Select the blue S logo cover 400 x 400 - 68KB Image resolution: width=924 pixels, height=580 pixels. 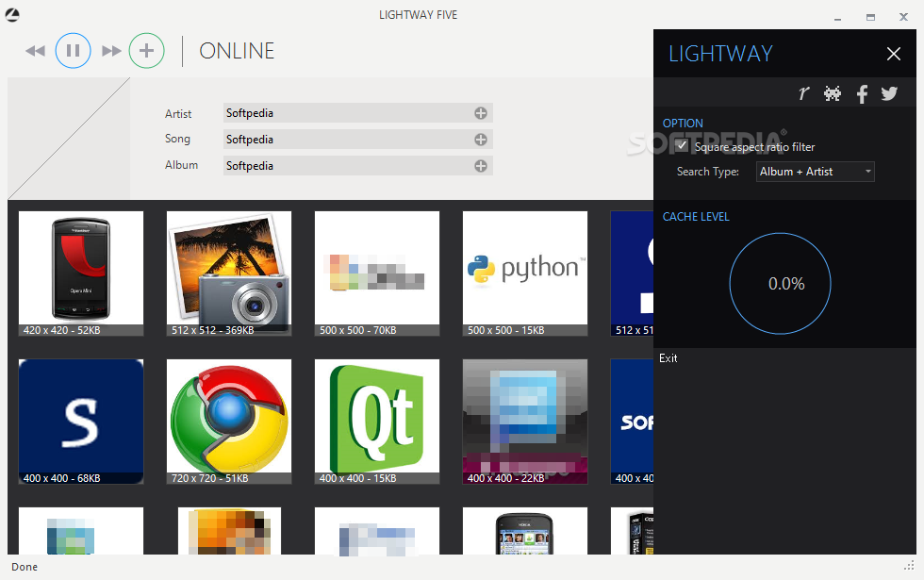click(81, 422)
